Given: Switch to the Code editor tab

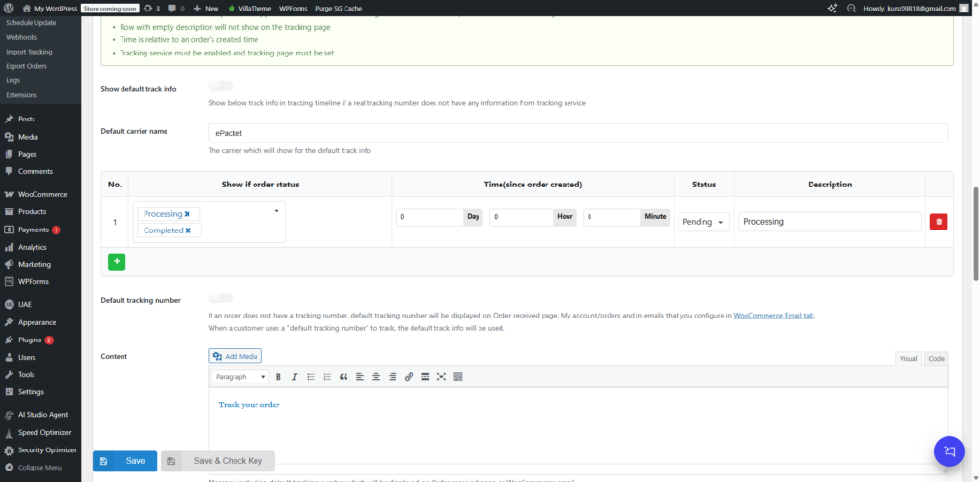Looking at the screenshot, I should click(936, 359).
